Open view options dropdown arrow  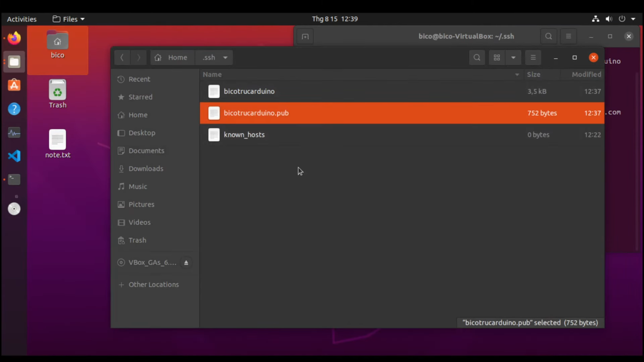pos(513,57)
